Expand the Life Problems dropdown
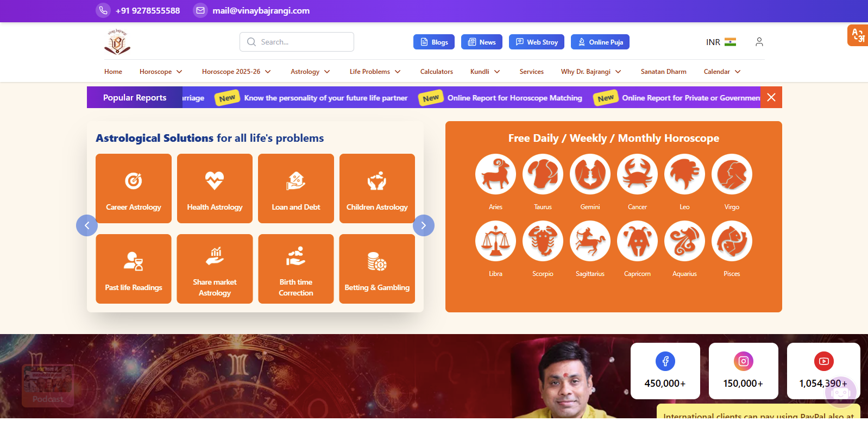The image size is (868, 440). [x=375, y=72]
